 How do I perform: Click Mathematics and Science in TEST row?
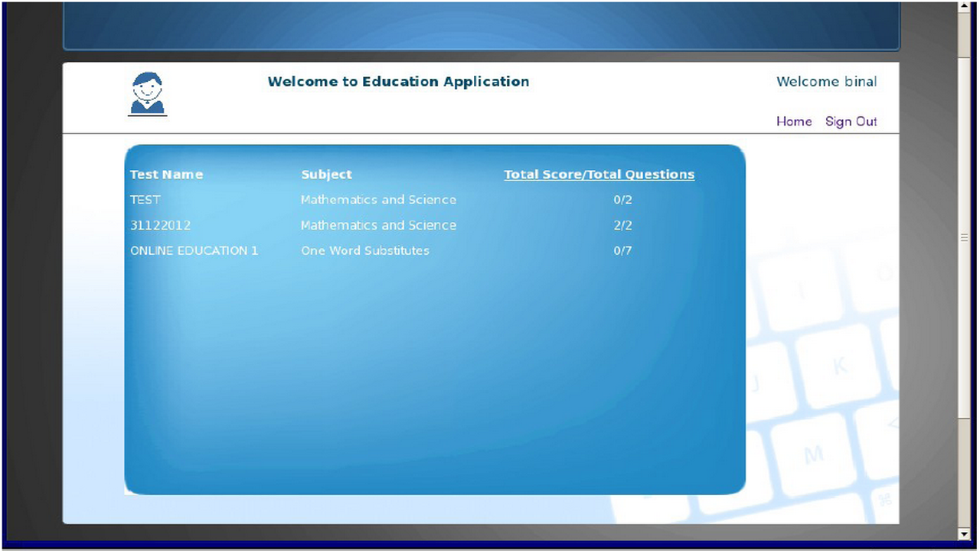pyautogui.click(x=378, y=200)
